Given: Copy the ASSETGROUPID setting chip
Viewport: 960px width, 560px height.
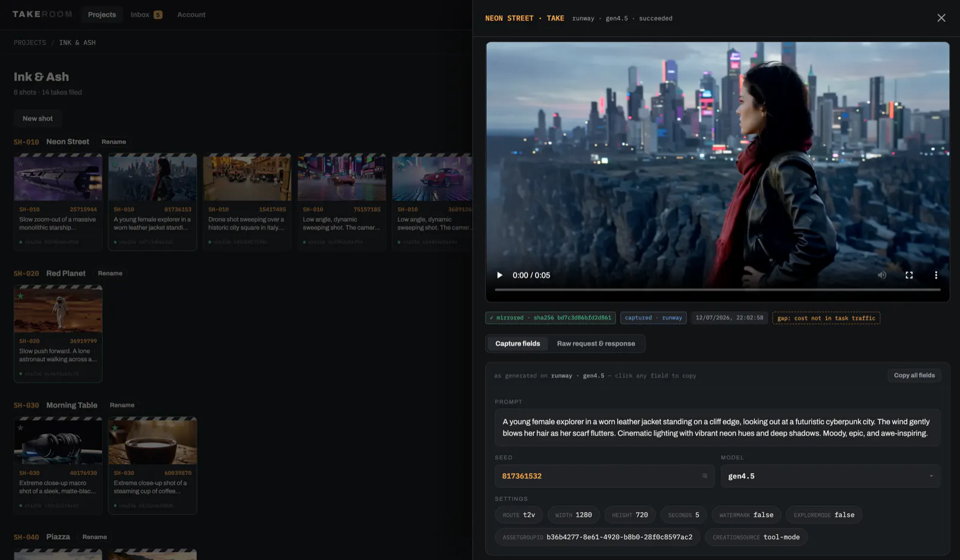Looking at the screenshot, I should 597,537.
